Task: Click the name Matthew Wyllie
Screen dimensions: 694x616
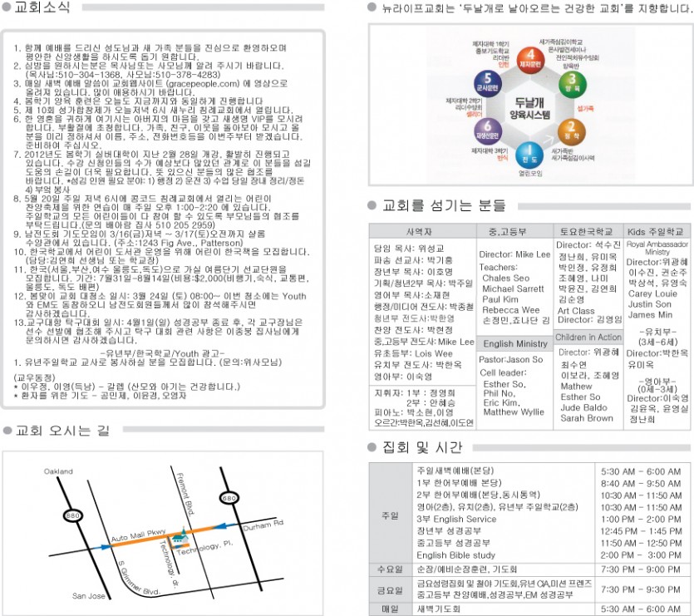Action: coord(514,411)
